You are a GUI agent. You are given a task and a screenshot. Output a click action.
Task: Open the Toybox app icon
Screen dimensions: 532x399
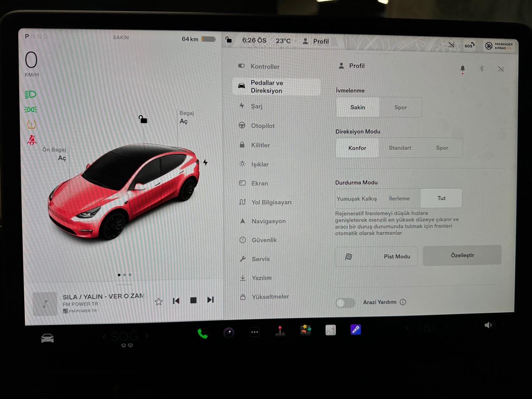click(x=306, y=330)
